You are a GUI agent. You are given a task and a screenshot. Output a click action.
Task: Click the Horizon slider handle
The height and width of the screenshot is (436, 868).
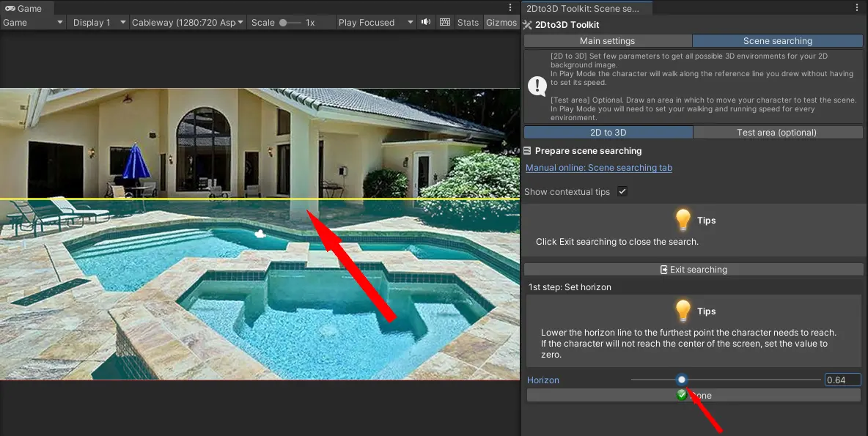pyautogui.click(x=682, y=380)
